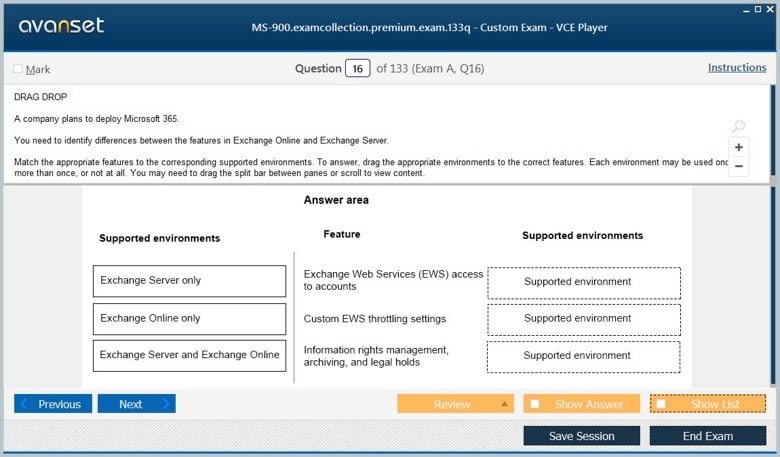The width and height of the screenshot is (780, 457).
Task: Open the Instructions link
Action: tap(737, 68)
